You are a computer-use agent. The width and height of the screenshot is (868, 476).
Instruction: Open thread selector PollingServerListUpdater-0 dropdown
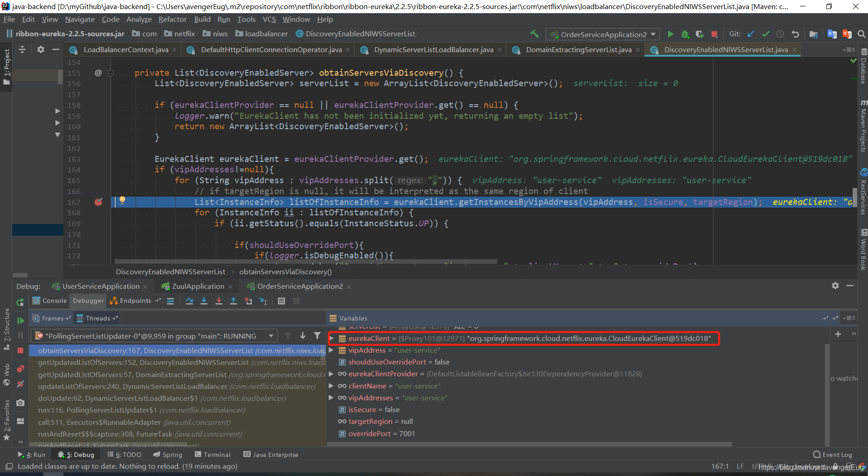pos(154,336)
